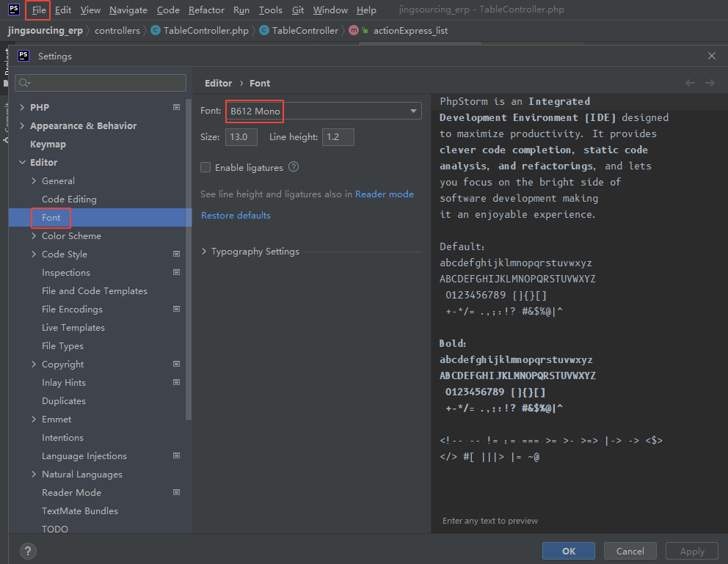The width and height of the screenshot is (728, 564).
Task: Open the Help menu
Action: point(366,10)
